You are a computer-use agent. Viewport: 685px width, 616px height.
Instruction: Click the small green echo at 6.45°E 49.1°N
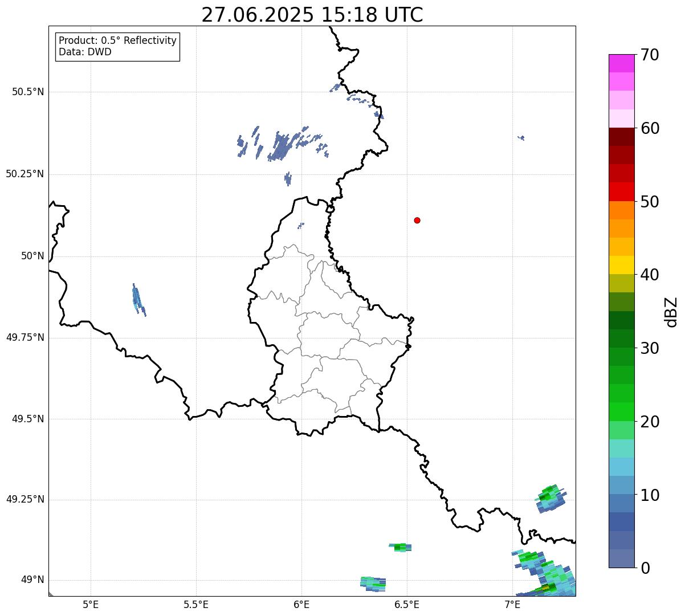[x=400, y=548]
